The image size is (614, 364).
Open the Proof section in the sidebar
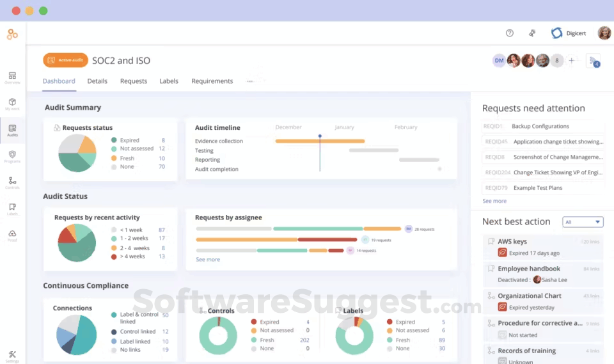pos(12,235)
